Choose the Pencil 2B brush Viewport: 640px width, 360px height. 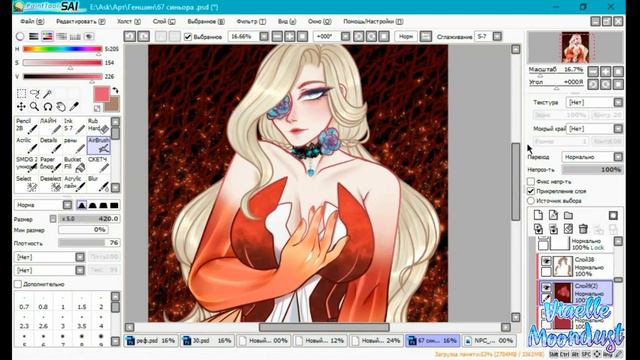[x=27, y=126]
